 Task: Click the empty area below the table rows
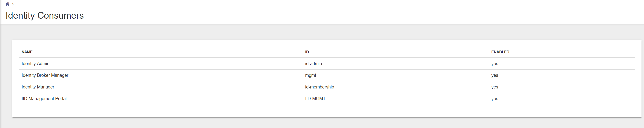(327, 110)
